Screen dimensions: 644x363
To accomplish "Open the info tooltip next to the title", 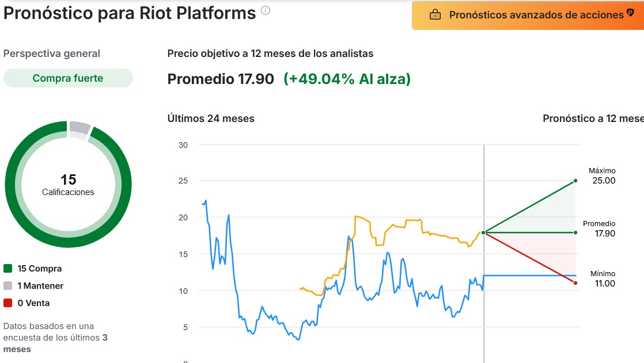I will [x=264, y=9].
